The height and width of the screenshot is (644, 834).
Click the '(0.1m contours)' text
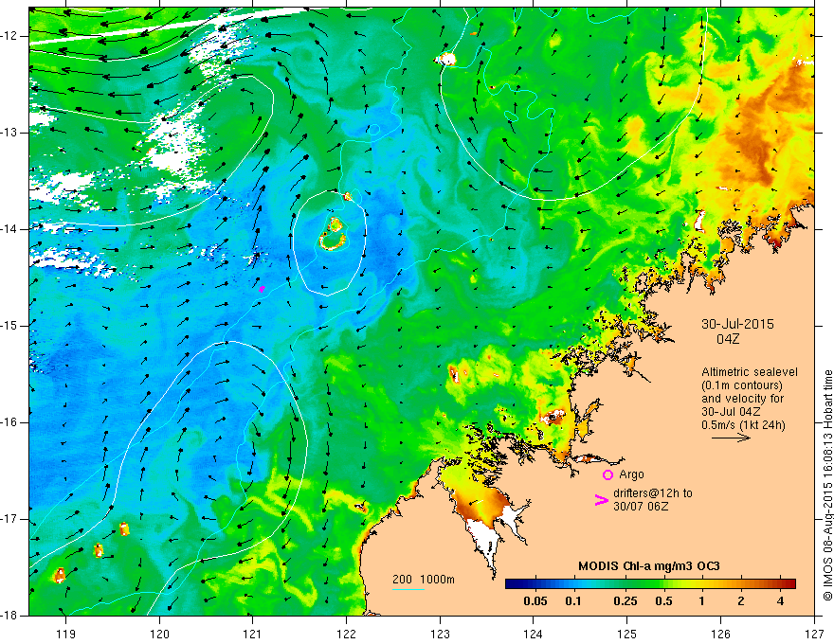(742, 385)
